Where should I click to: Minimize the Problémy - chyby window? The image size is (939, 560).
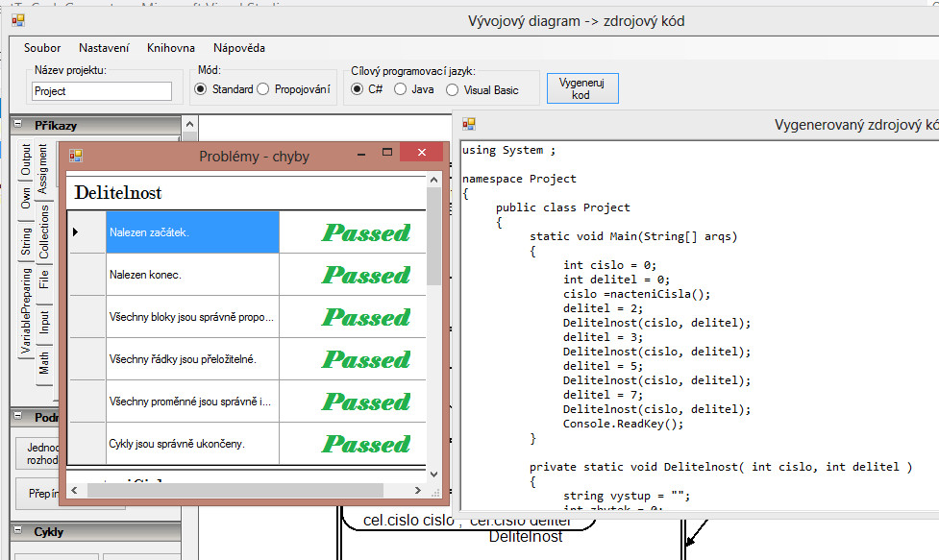point(361,153)
